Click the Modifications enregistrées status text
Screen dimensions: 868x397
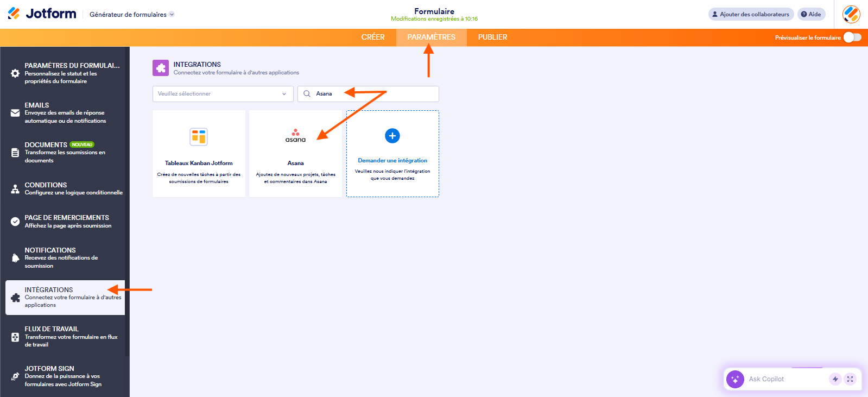pos(434,19)
